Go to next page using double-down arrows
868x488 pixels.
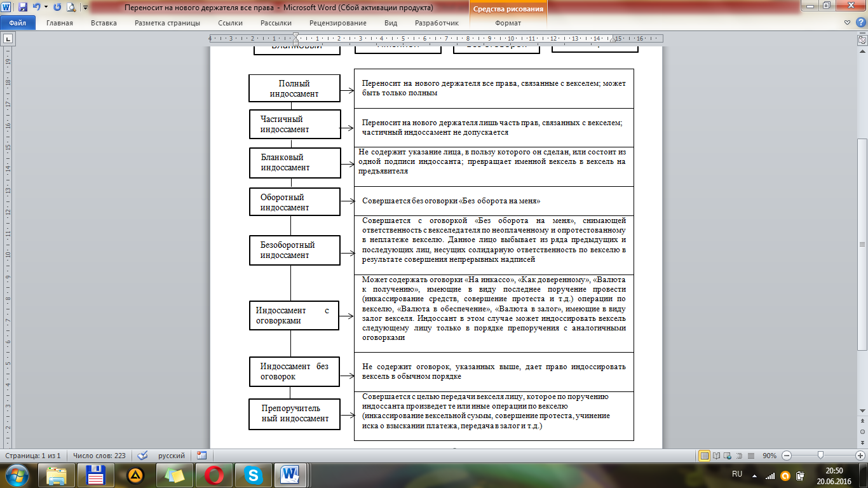(862, 442)
